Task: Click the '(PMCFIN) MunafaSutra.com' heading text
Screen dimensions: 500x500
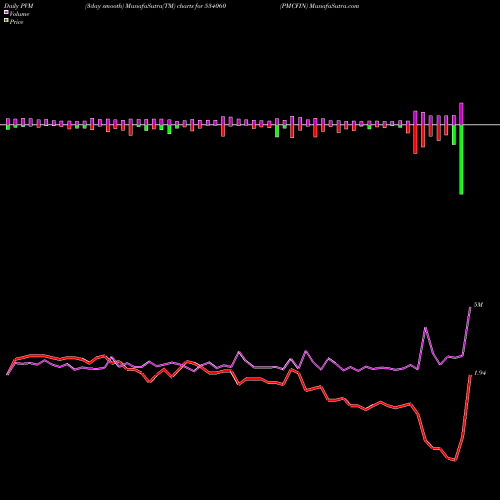Action: point(319,6)
